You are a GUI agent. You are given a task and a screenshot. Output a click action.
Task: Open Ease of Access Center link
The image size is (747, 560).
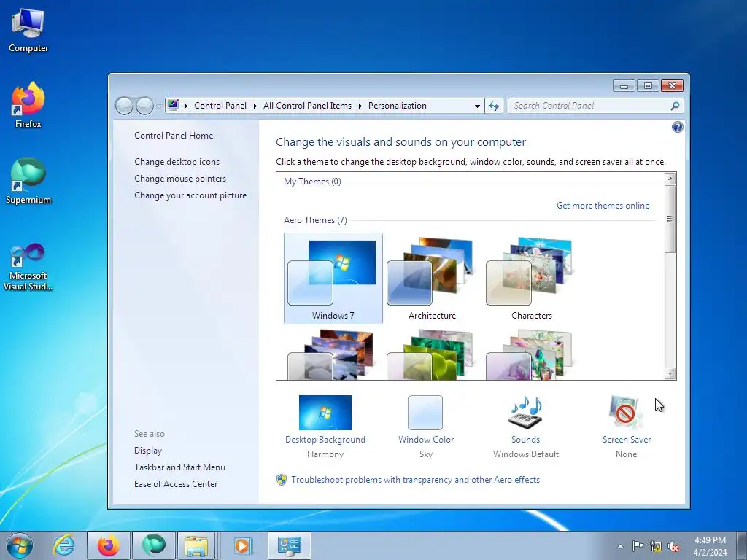(176, 484)
